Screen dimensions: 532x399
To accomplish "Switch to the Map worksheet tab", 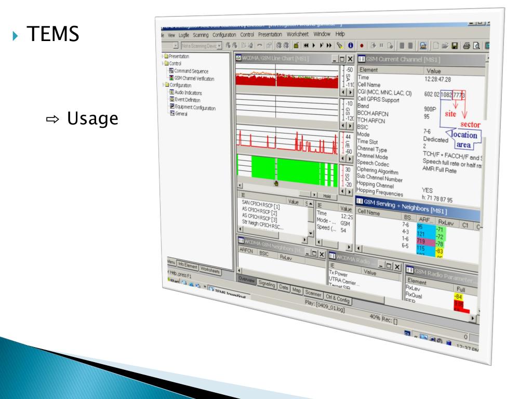I will [x=297, y=290].
